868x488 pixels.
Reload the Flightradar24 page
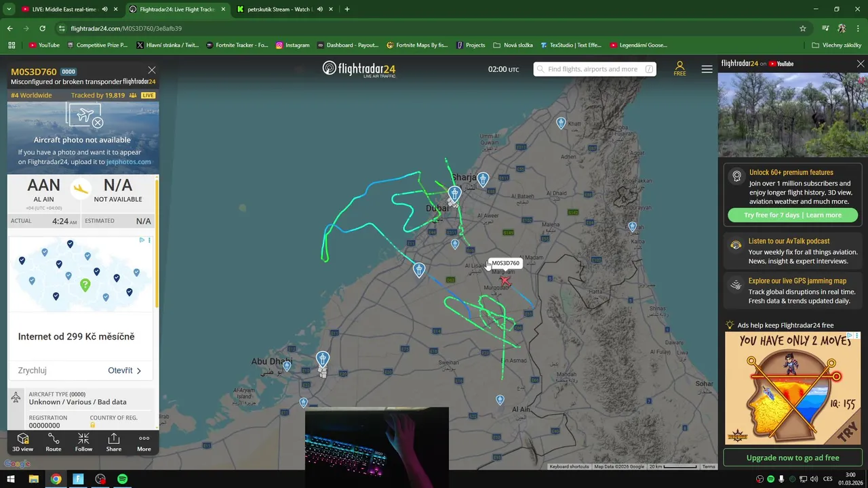coord(42,28)
